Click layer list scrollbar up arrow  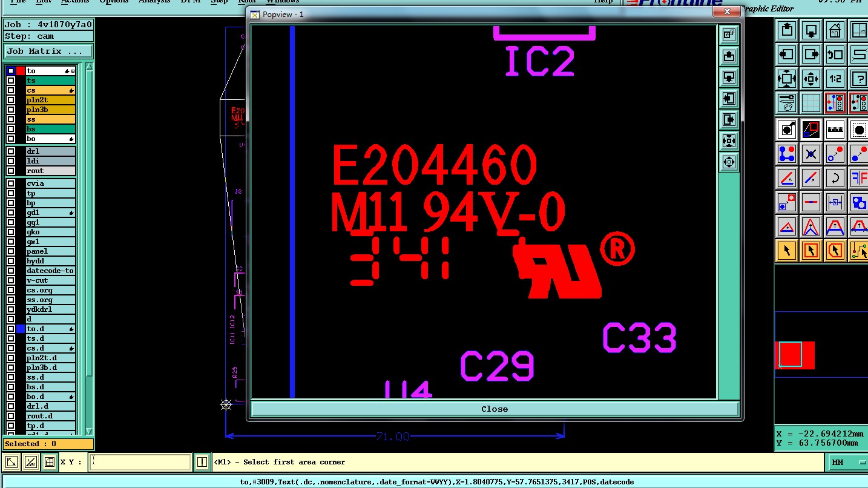pyautogui.click(x=89, y=67)
